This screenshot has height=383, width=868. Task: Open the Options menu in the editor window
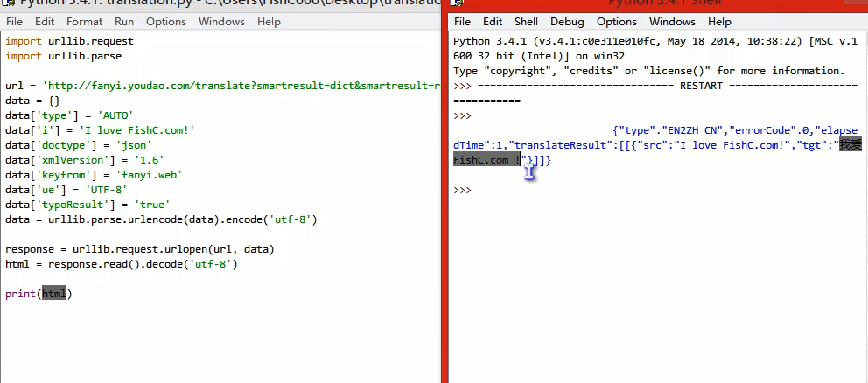point(166,21)
